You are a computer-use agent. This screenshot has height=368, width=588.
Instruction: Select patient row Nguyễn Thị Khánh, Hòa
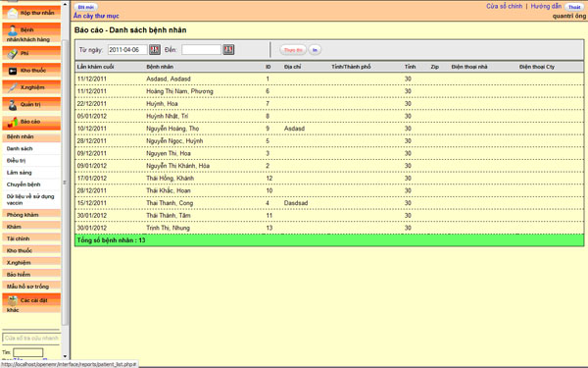pyautogui.click(x=329, y=166)
